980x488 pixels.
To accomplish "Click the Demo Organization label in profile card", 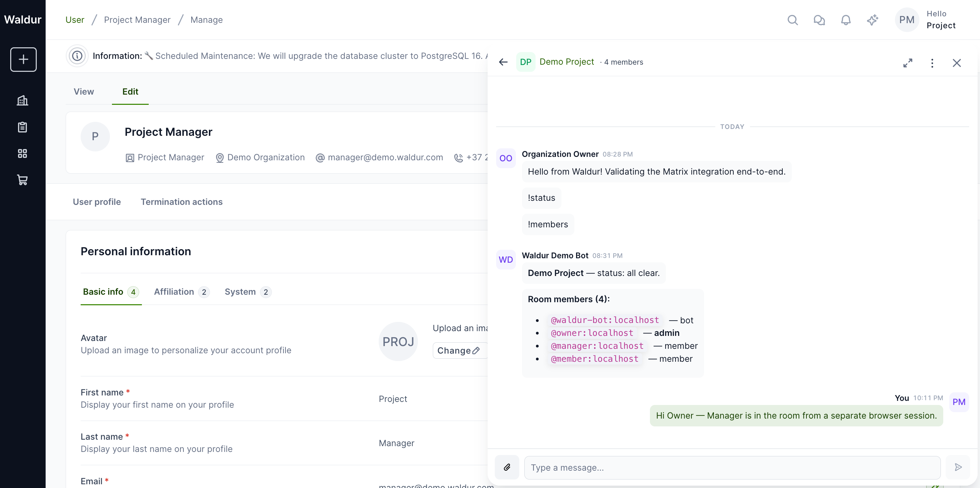I will coord(266,158).
